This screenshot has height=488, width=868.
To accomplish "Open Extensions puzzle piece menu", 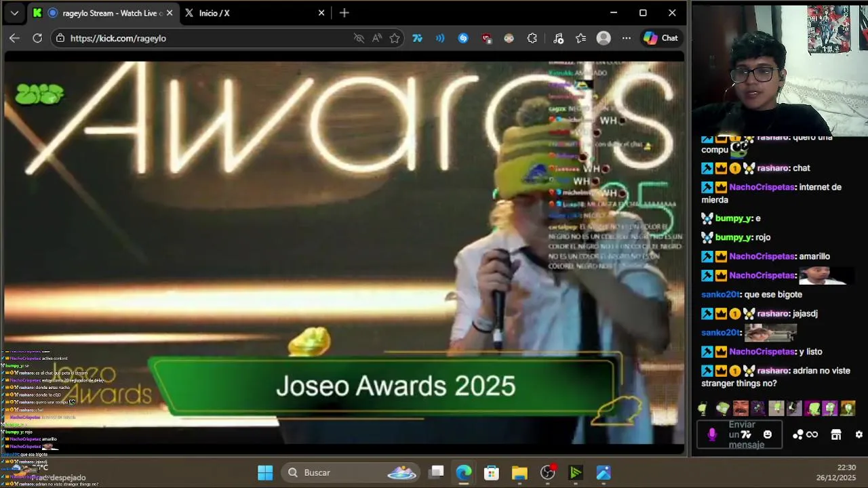I will [532, 38].
